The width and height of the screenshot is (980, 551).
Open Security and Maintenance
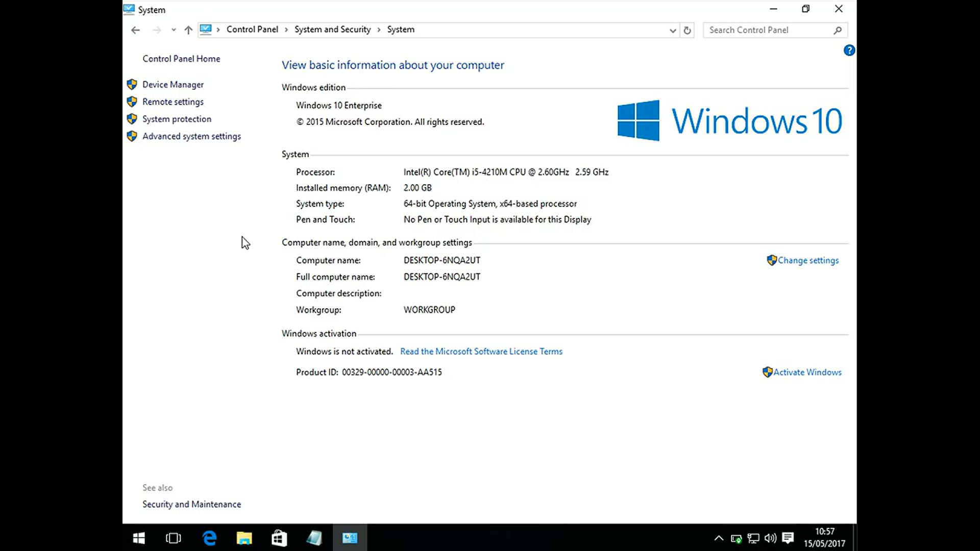point(191,504)
